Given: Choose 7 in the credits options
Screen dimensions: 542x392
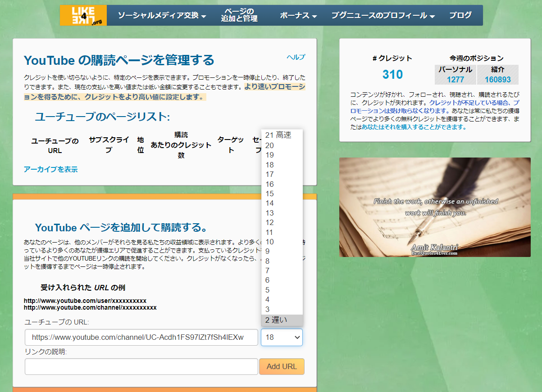Looking at the screenshot, I should click(x=282, y=271).
